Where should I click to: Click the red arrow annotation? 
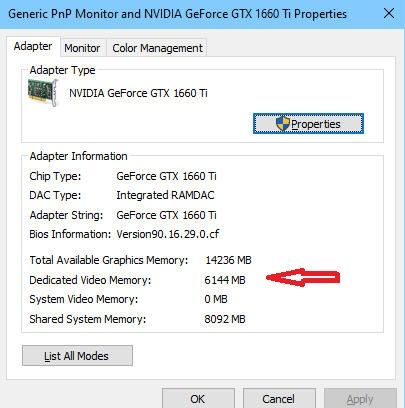[303, 277]
